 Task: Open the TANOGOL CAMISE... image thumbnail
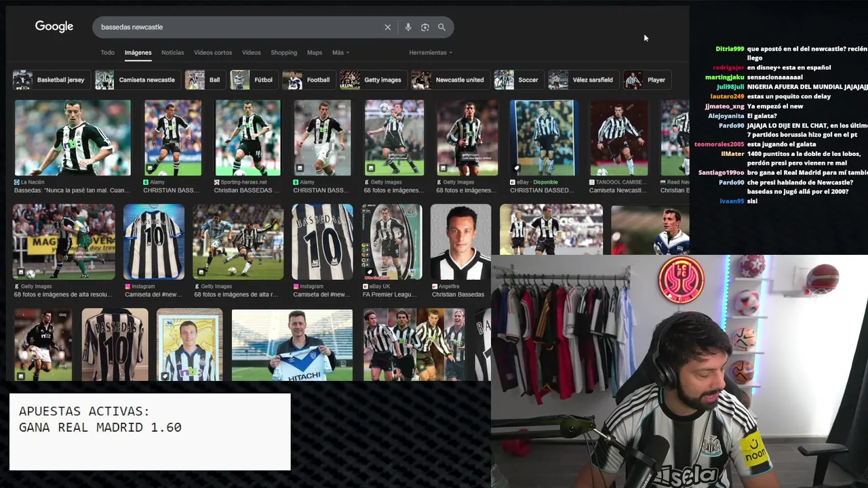pos(618,138)
